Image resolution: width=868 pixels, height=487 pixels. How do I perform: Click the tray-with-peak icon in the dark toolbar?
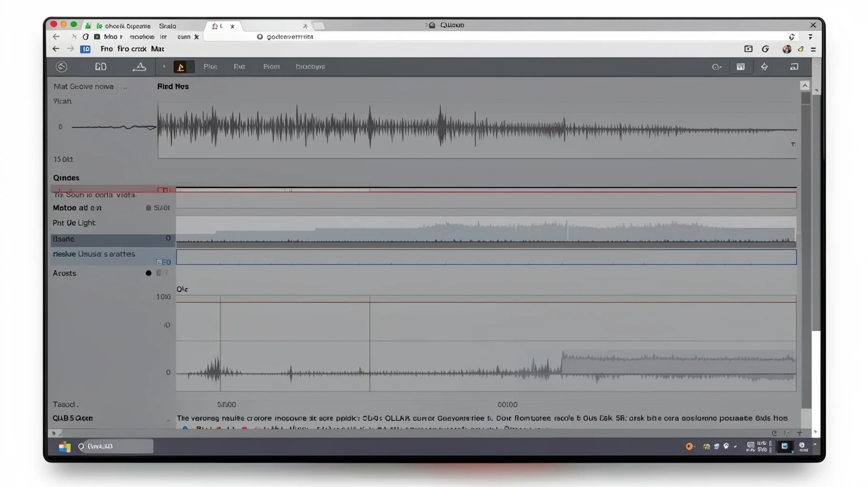(x=139, y=67)
